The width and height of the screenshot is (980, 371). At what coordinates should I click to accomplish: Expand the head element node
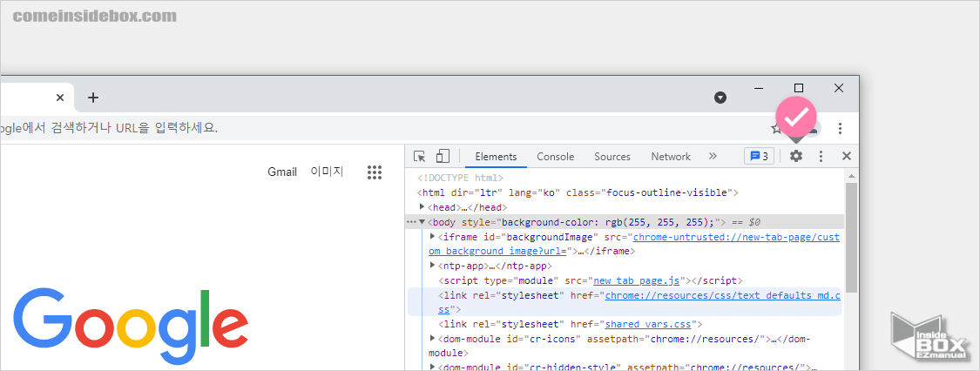(422, 206)
